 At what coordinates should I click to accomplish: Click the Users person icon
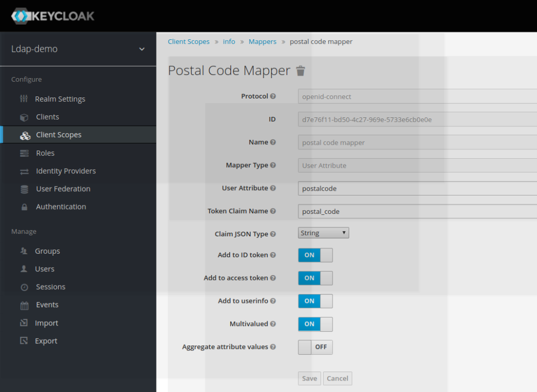24,269
